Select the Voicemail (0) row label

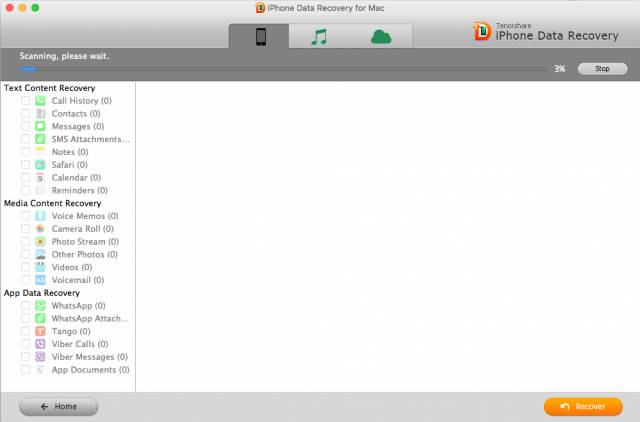pyautogui.click(x=78, y=280)
